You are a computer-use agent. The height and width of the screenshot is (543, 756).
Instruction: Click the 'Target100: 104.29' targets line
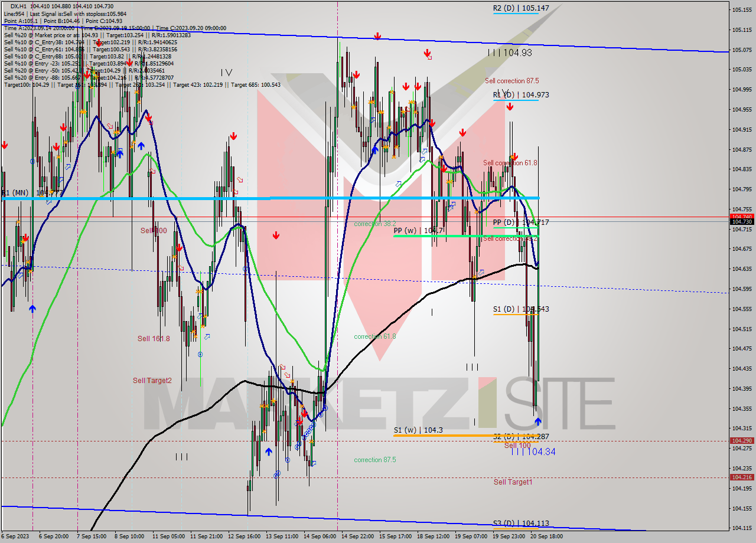142,85
